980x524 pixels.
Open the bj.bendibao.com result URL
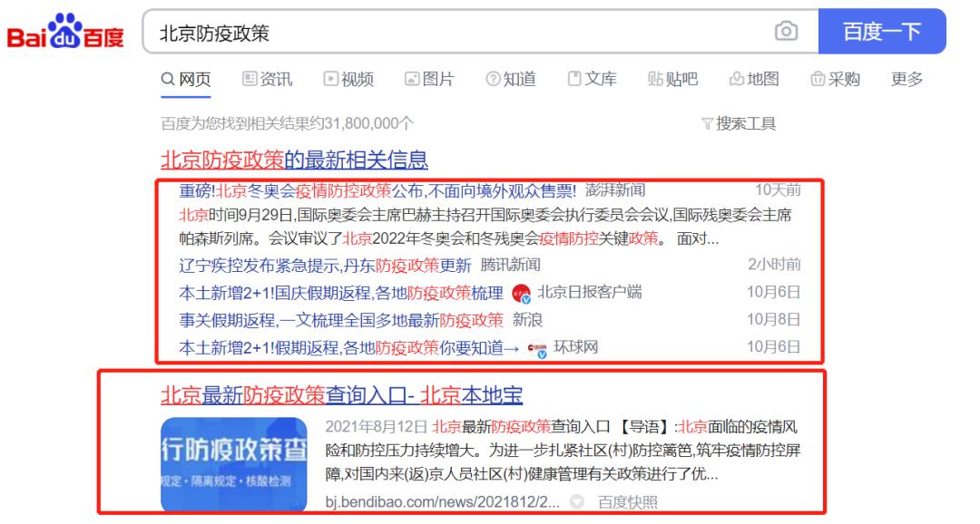(443, 501)
